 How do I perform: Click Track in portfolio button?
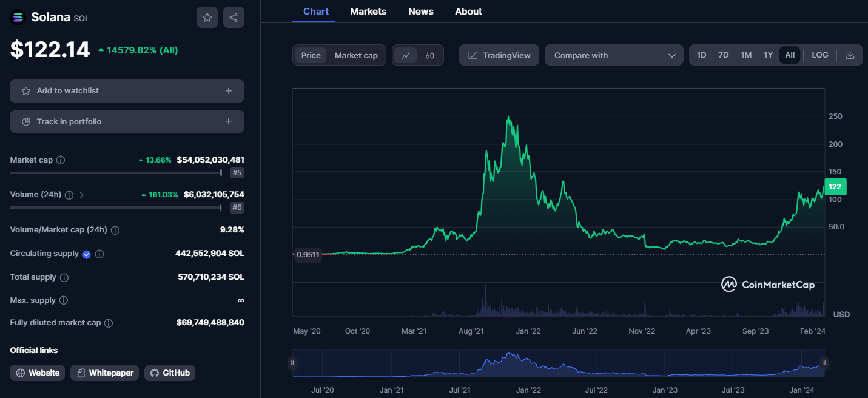pyautogui.click(x=127, y=121)
